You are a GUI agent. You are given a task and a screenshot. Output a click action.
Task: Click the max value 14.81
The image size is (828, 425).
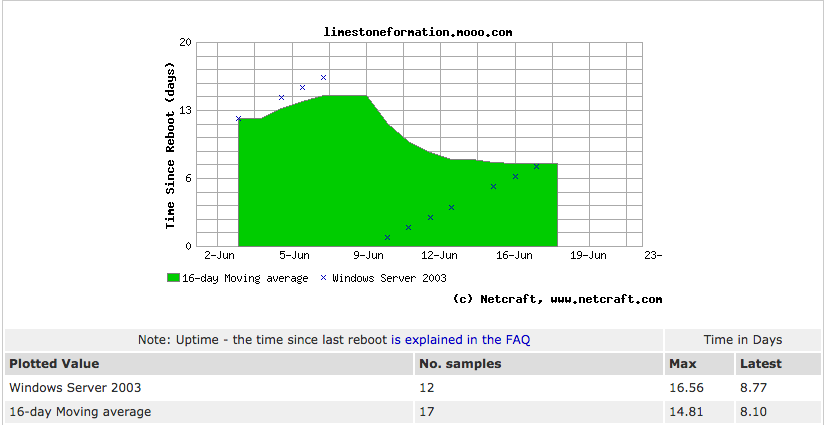[686, 412]
